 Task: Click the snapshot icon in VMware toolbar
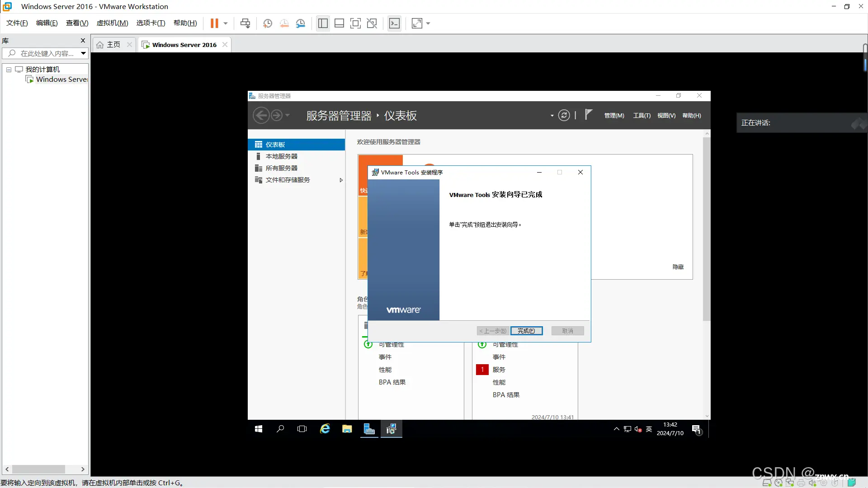point(267,23)
